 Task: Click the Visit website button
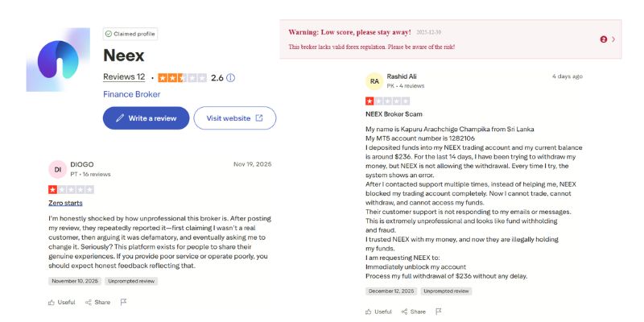click(x=234, y=118)
